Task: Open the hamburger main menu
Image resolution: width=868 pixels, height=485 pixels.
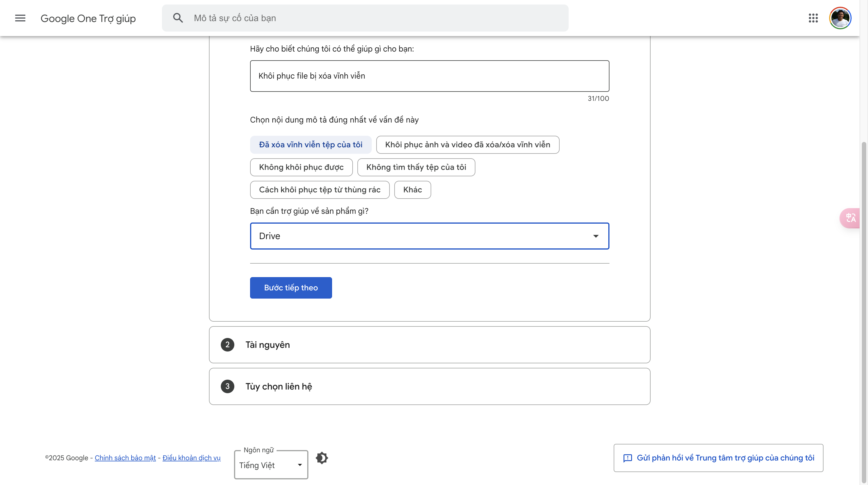Action: (20, 18)
